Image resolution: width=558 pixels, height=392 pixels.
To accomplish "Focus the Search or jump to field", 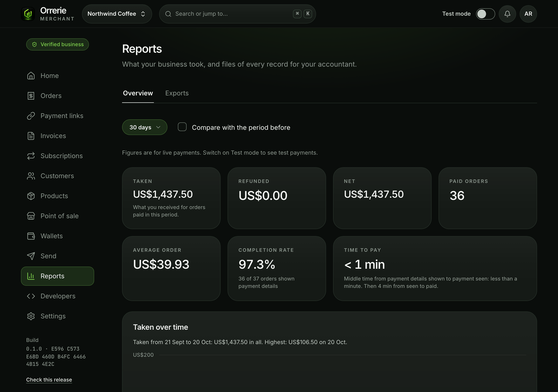I will pos(238,14).
